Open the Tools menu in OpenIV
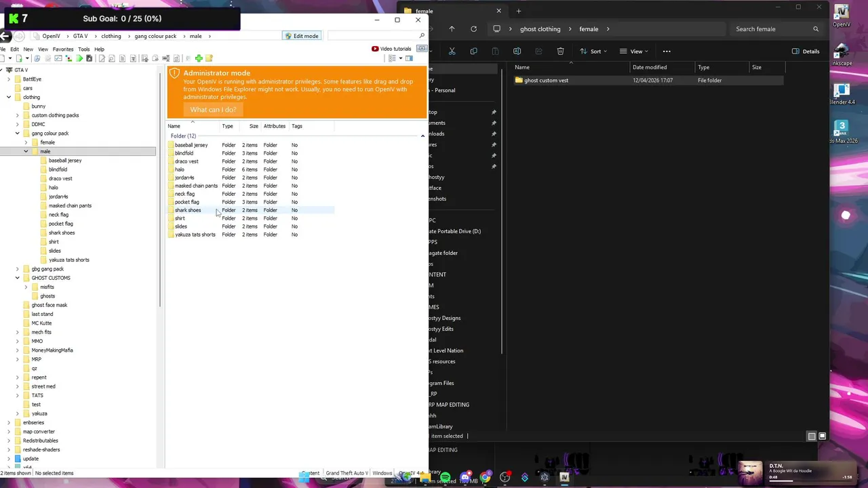 coord(83,49)
